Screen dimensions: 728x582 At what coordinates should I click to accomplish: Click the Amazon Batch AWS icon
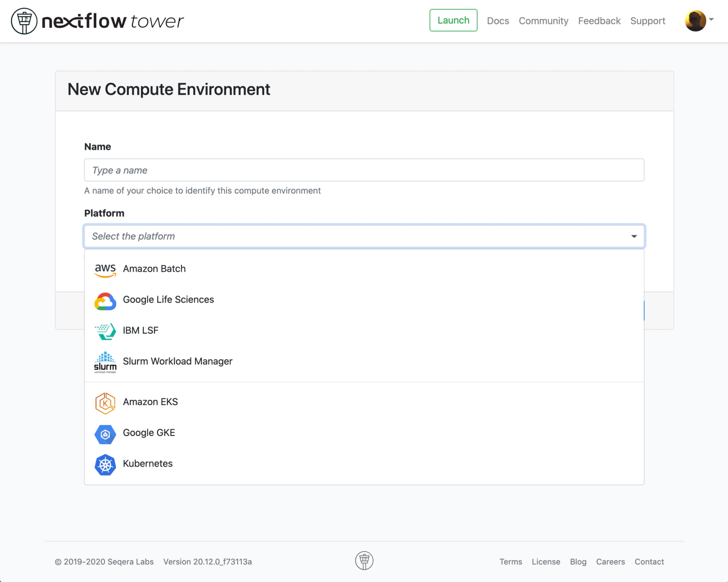(x=105, y=270)
